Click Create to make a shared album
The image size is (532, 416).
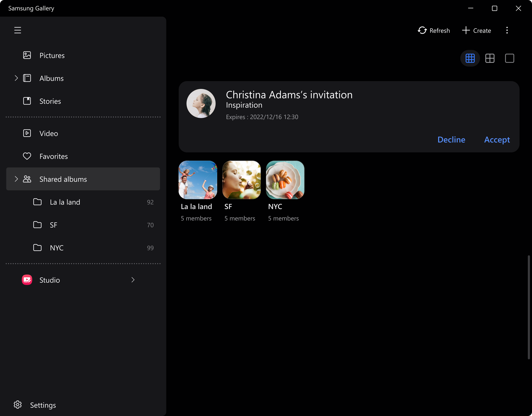click(x=476, y=30)
